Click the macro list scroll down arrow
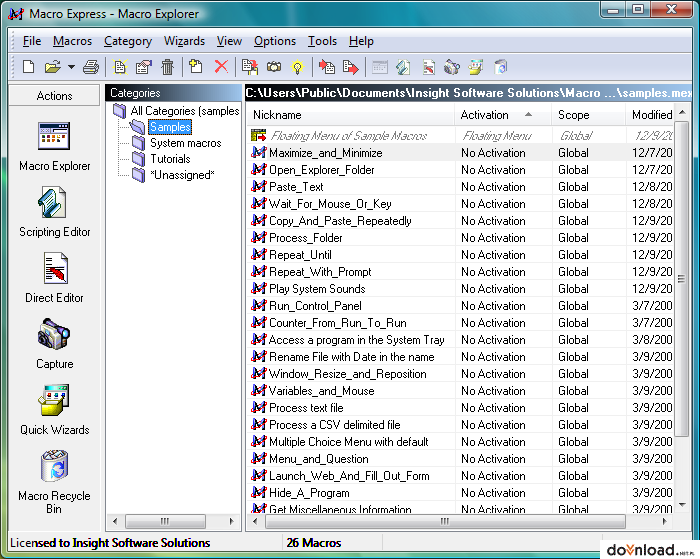The height and width of the screenshot is (559, 700). tap(682, 505)
